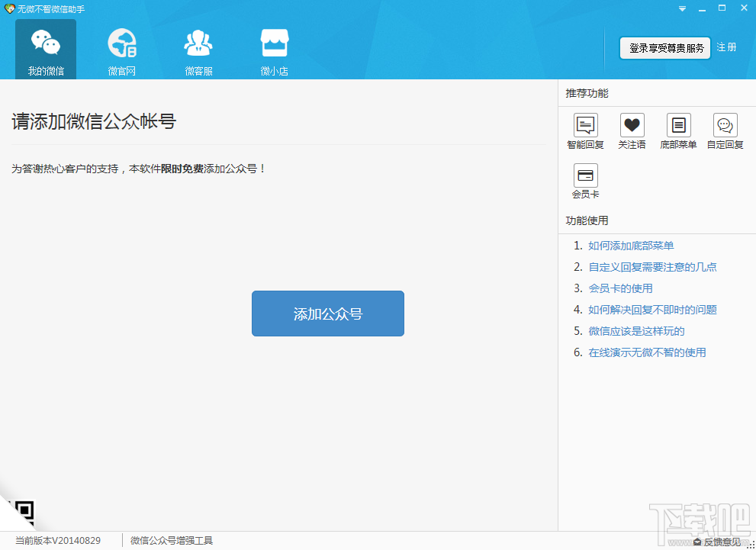Open the 底部菜单 icon
The width and height of the screenshot is (756, 550).
pyautogui.click(x=678, y=131)
